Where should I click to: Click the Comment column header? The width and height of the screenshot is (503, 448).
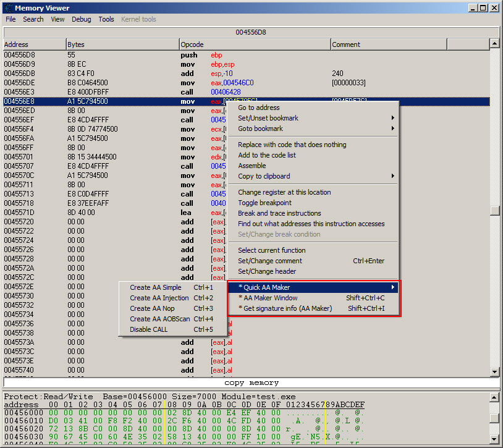[x=389, y=44]
